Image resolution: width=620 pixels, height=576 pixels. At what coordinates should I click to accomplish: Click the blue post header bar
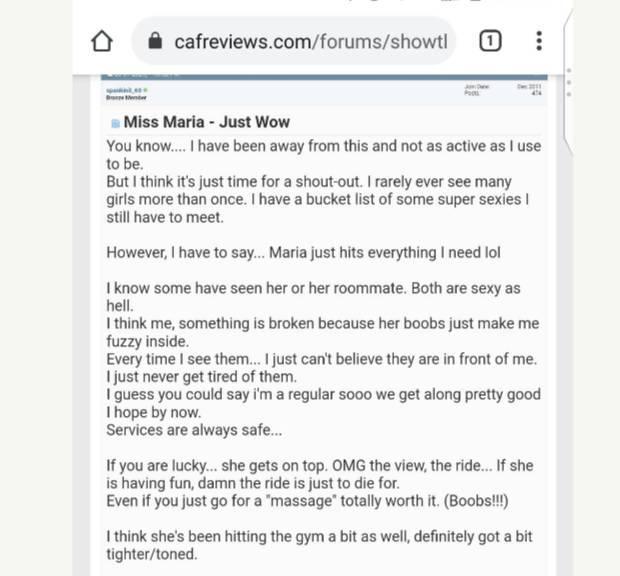pos(324,77)
